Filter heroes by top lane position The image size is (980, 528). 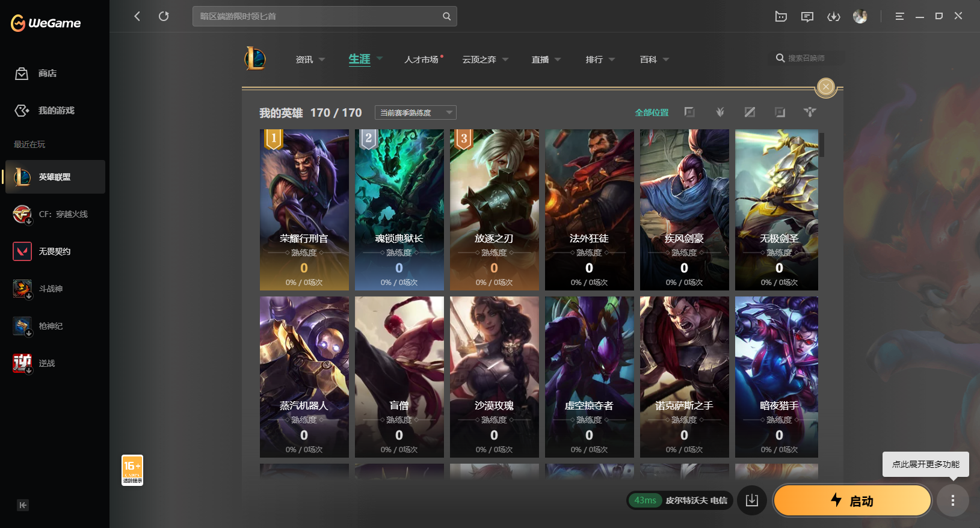tap(689, 112)
